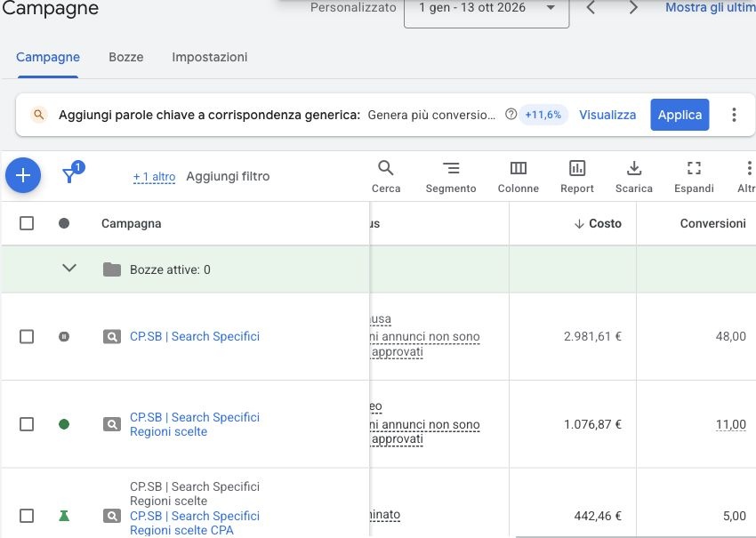
Task: Click the Personalizzato date label
Action: pyautogui.click(x=353, y=7)
